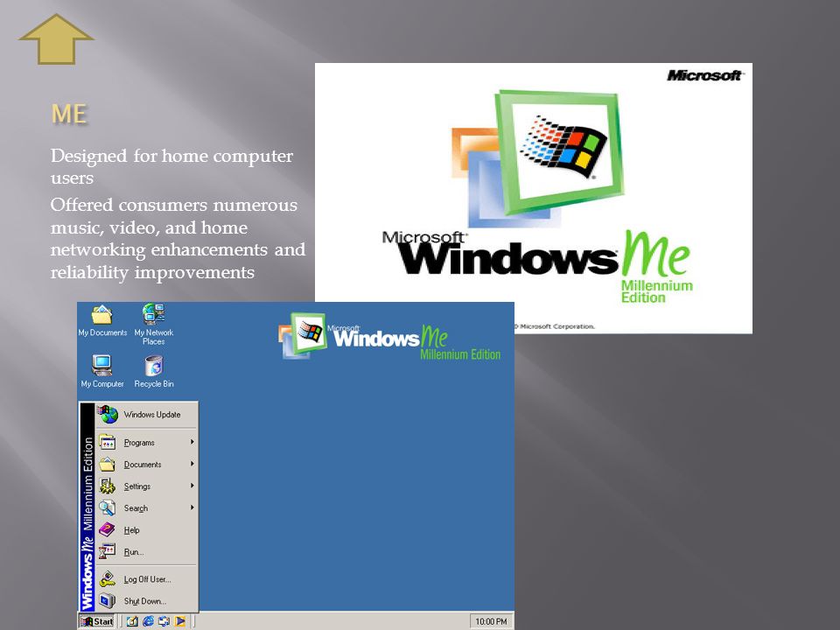Click the ME slide title

click(69, 114)
